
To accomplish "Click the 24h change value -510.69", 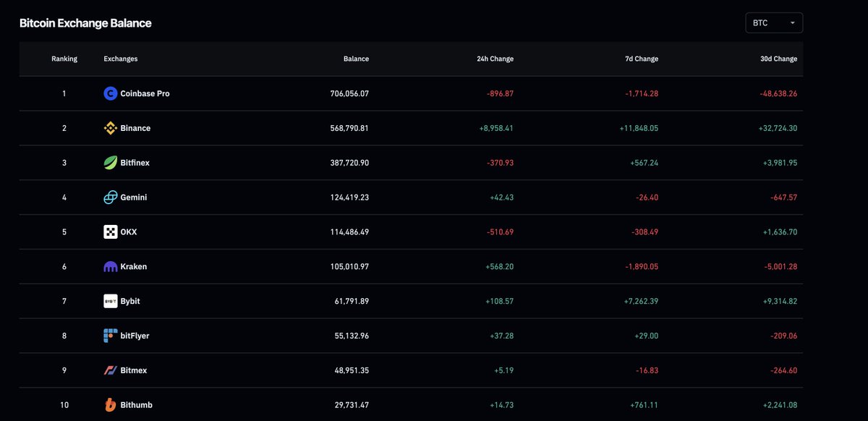I will pos(500,232).
